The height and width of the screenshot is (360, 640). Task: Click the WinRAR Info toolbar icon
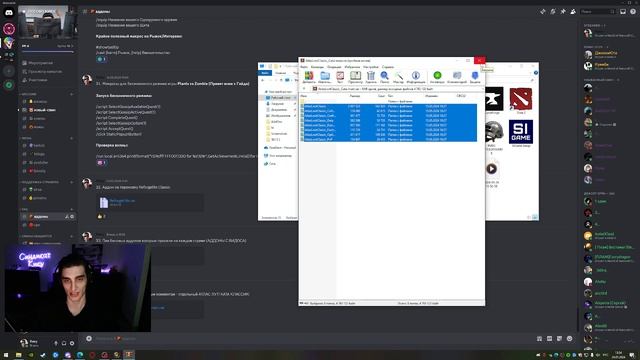coord(416,76)
